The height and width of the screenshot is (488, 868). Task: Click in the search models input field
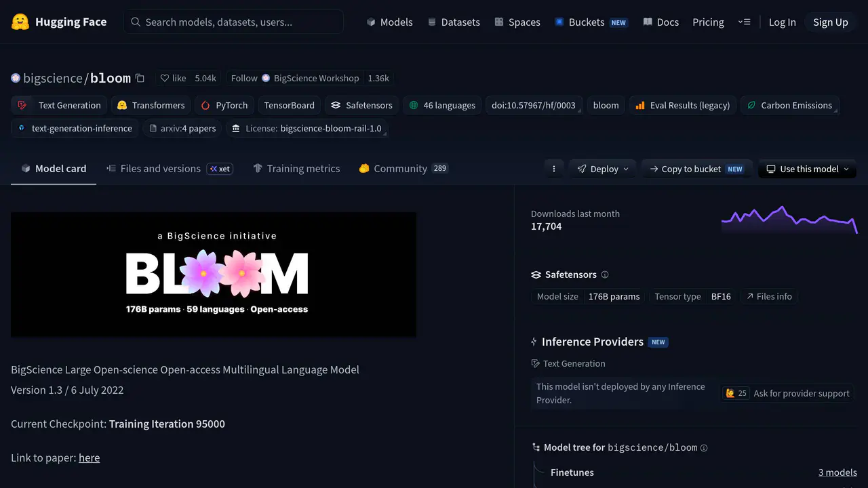pos(233,22)
